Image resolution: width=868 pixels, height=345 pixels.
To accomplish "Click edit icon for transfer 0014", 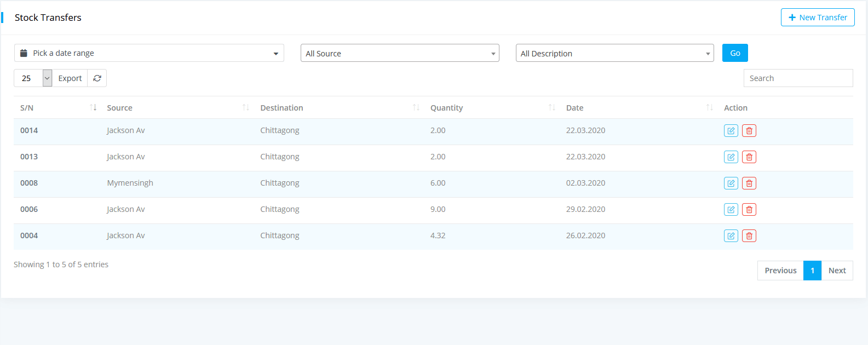I will click(x=731, y=131).
